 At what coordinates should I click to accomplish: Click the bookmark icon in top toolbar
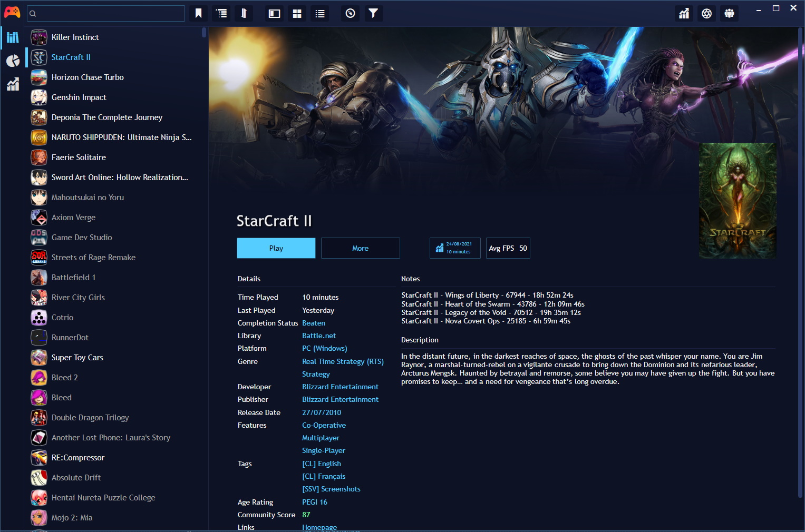click(198, 13)
